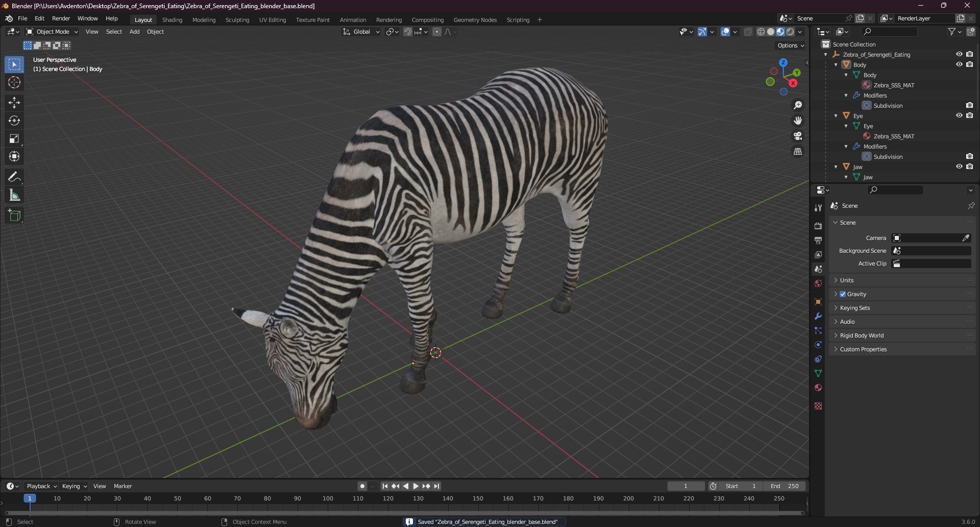Toggle the Gravity checkbox
The height and width of the screenshot is (527, 980).
[x=843, y=294]
